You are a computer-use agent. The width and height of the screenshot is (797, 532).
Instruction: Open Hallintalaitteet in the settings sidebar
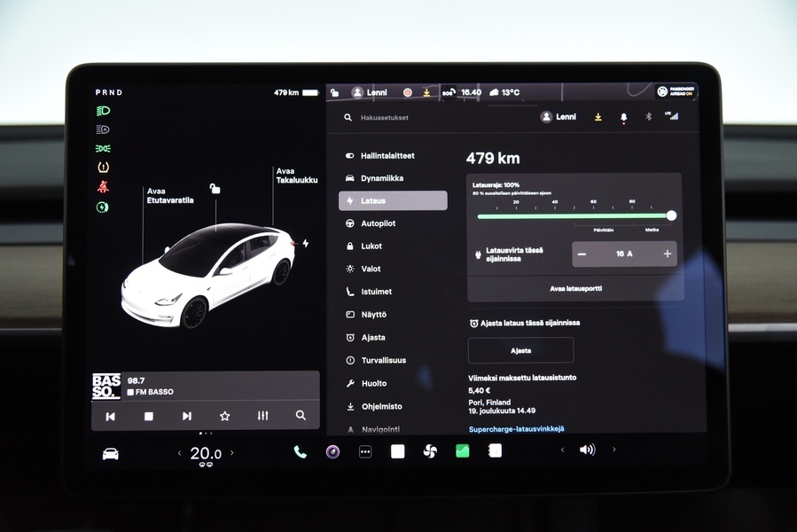[390, 155]
